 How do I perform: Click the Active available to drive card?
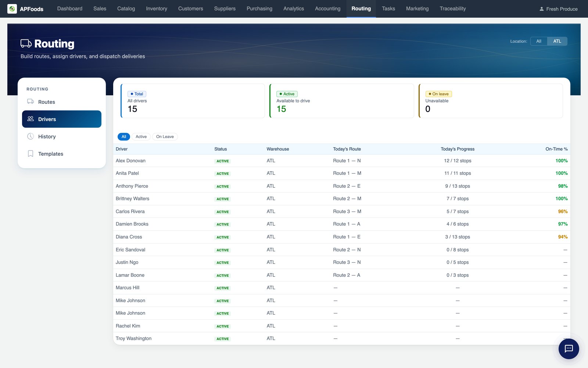(342, 101)
